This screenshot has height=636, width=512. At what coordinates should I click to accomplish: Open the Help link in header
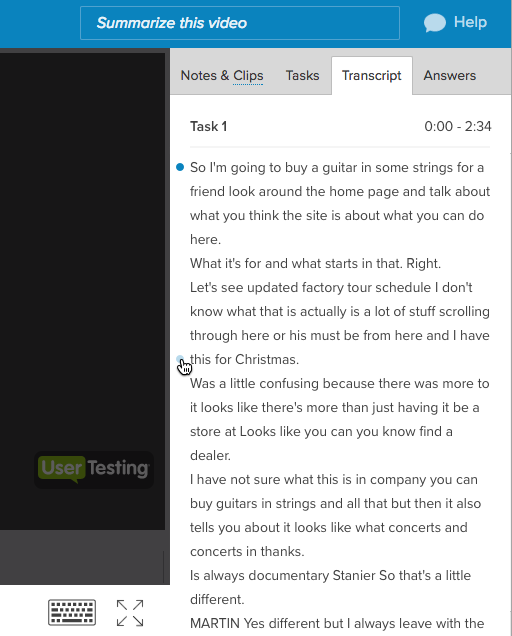pos(470,22)
